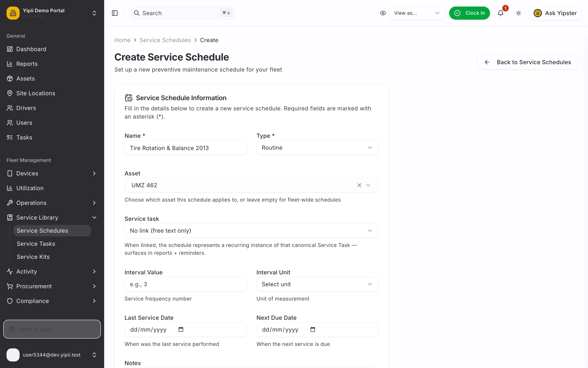588x368 pixels.
Task: Click the Activity pulse icon
Action: tap(10, 272)
